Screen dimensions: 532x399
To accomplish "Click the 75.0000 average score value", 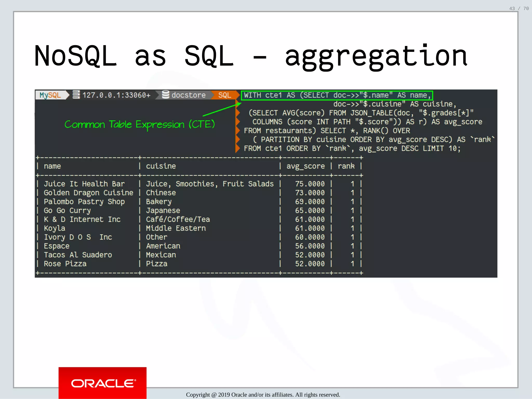I will [310, 184].
